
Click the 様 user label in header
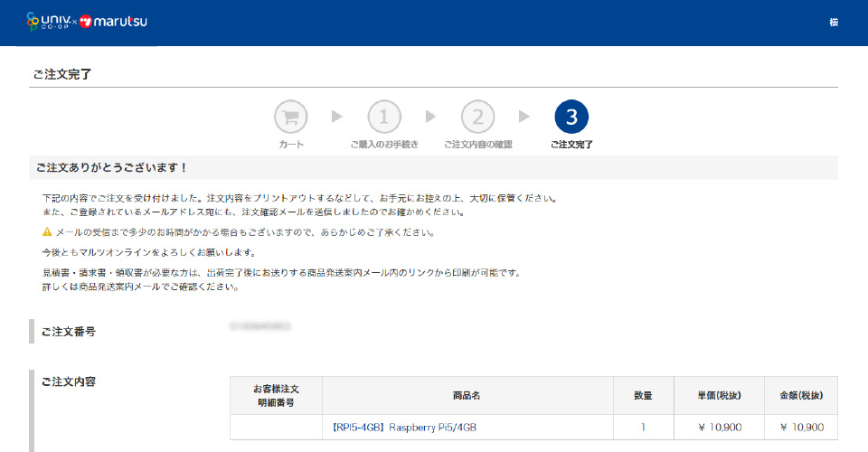pos(834,22)
